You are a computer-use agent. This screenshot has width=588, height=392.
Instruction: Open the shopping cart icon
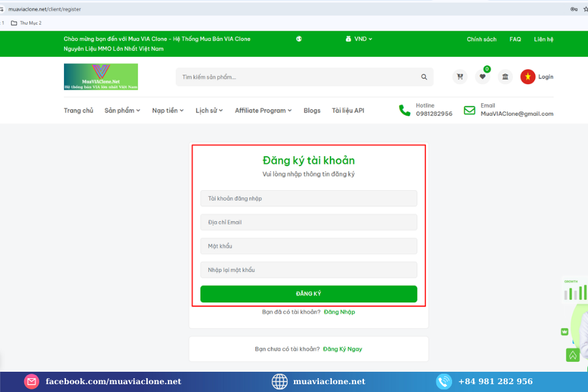coord(460,77)
